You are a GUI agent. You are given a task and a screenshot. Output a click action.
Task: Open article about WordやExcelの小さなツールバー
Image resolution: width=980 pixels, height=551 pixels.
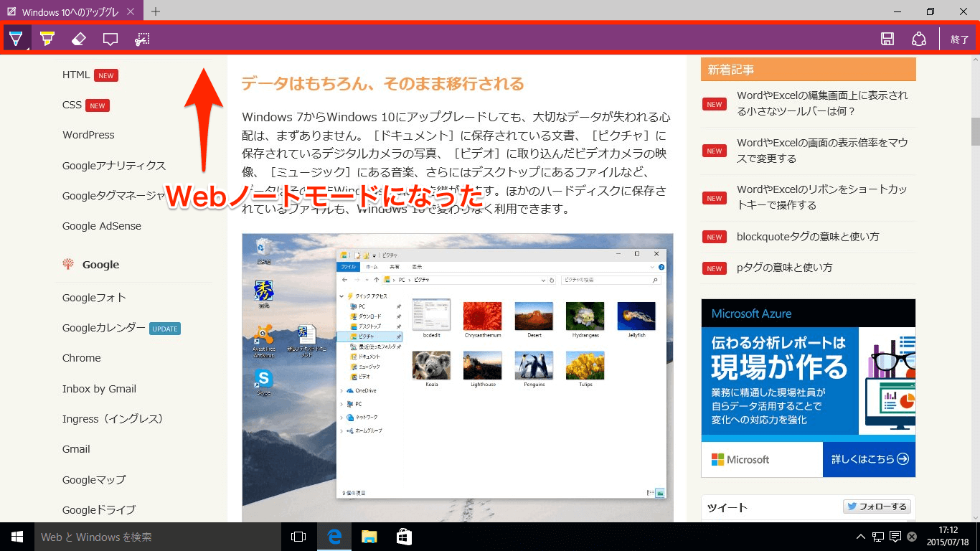822,103
